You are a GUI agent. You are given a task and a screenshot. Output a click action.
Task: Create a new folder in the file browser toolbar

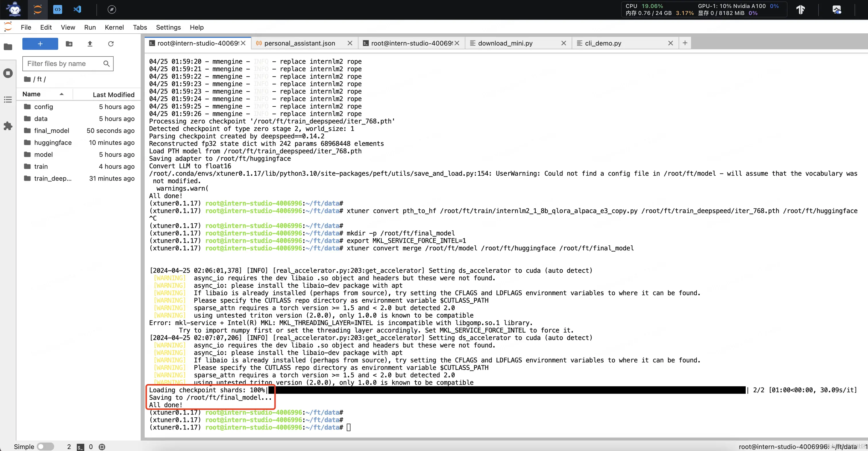(69, 44)
